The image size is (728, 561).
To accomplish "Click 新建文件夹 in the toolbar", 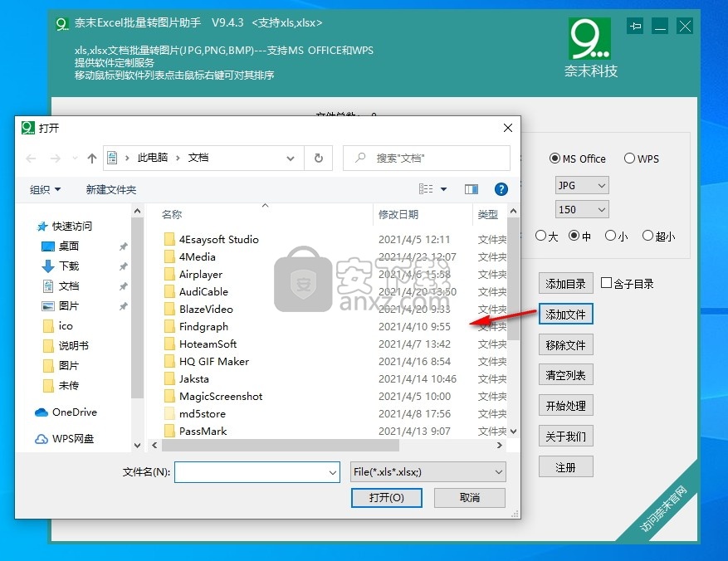I will point(111,189).
